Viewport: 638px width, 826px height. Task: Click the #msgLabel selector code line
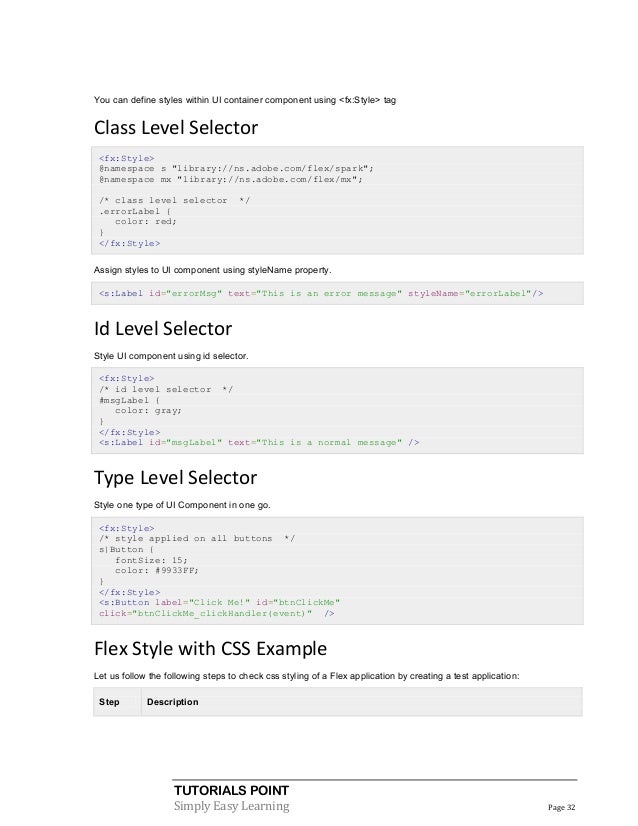point(129,400)
